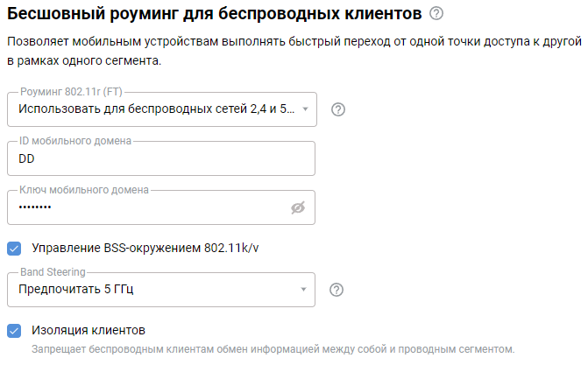
Task: Click the Band Steering field caption
Action: (53, 271)
